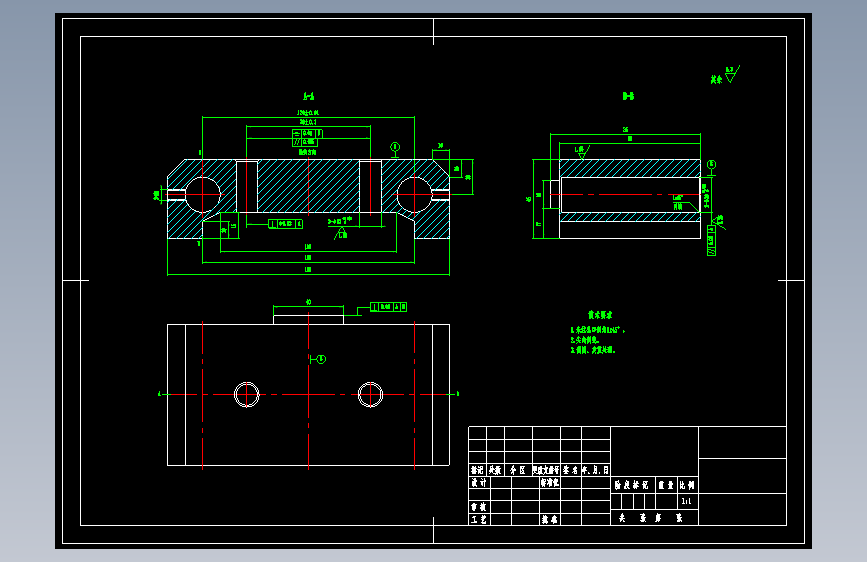Select the left circular hole in plan view
The height and width of the screenshot is (562, 867).
click(247, 394)
